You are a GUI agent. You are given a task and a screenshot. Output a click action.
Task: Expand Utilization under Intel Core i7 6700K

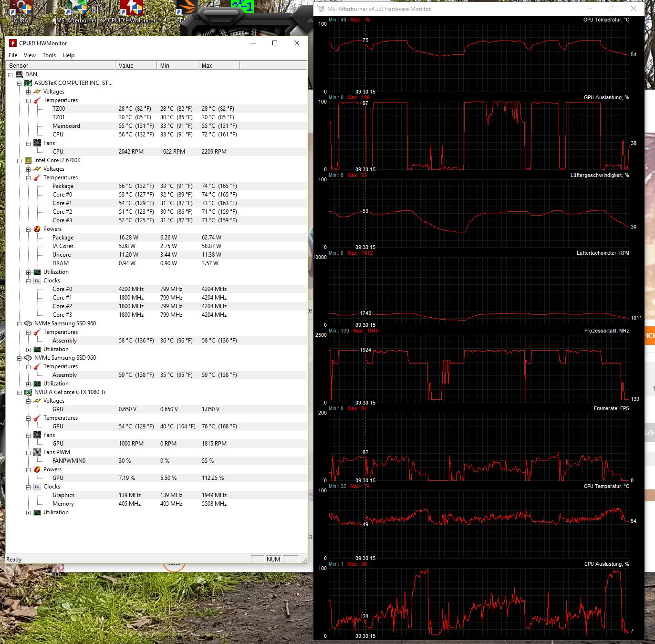click(x=29, y=272)
